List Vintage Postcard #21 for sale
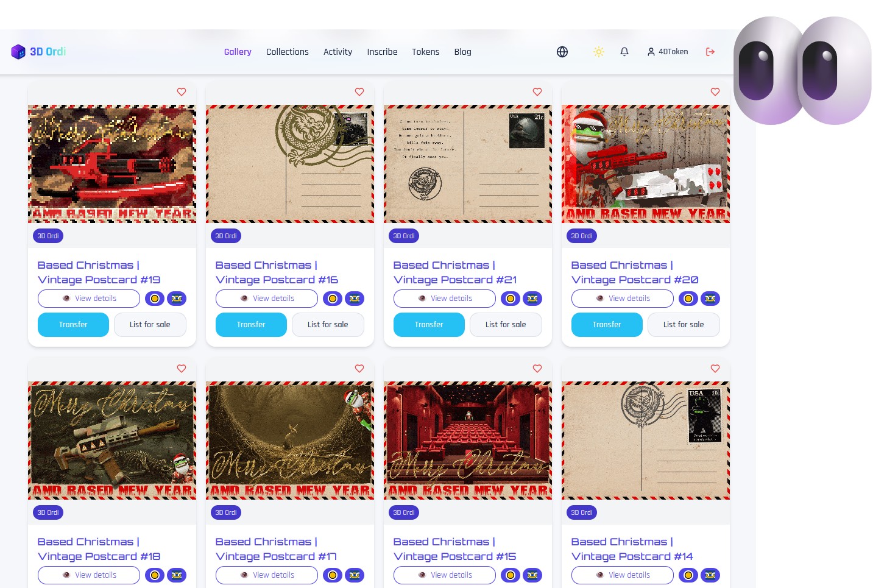The image size is (873, 588). pyautogui.click(x=506, y=325)
